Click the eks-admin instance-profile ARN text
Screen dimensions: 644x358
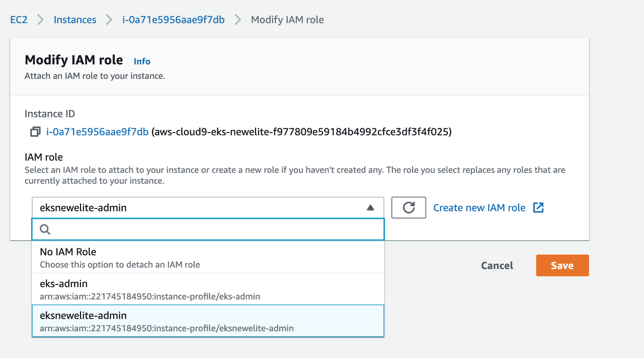(x=150, y=297)
